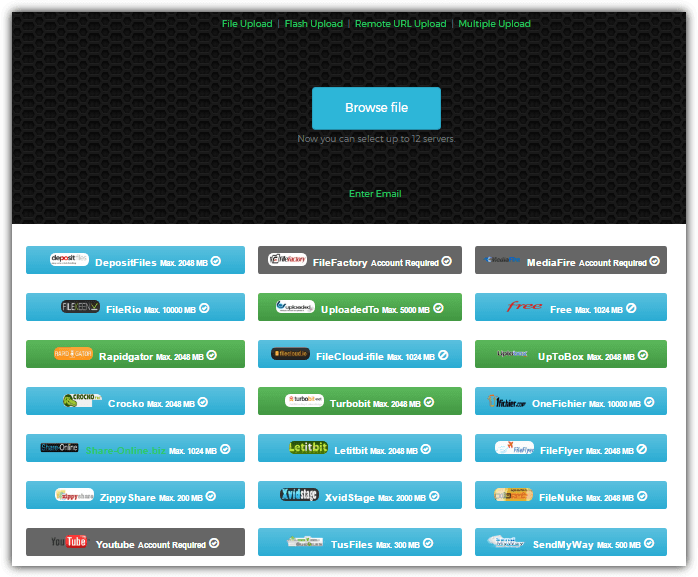The image size is (698, 577).
Task: Toggle the ZippyShare checkmark
Action: click(211, 496)
